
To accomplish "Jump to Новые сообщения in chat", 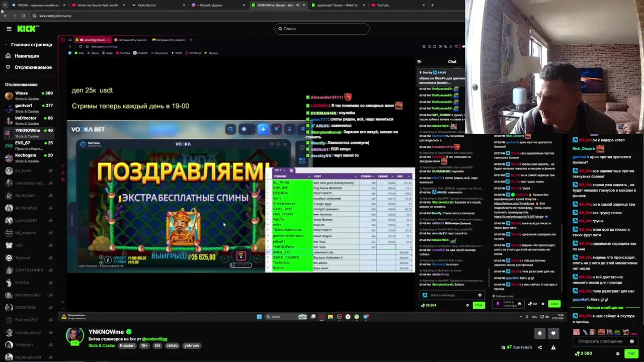I will pyautogui.click(x=605, y=308).
